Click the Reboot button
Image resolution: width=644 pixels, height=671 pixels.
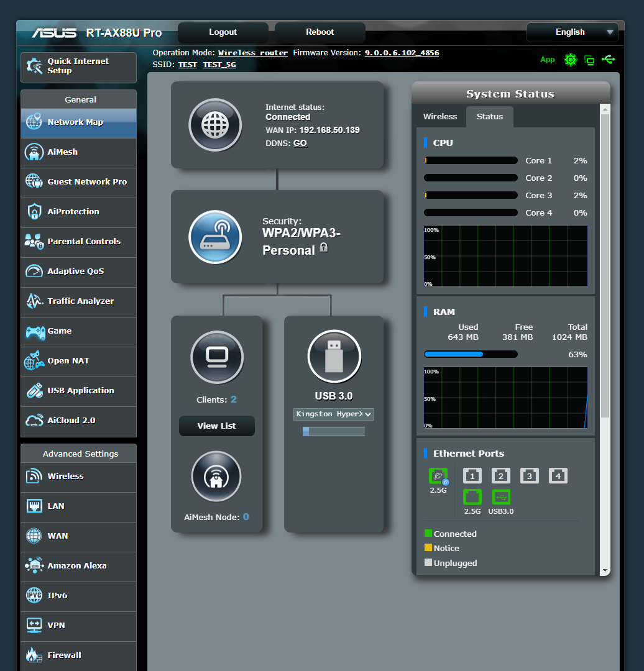320,32
